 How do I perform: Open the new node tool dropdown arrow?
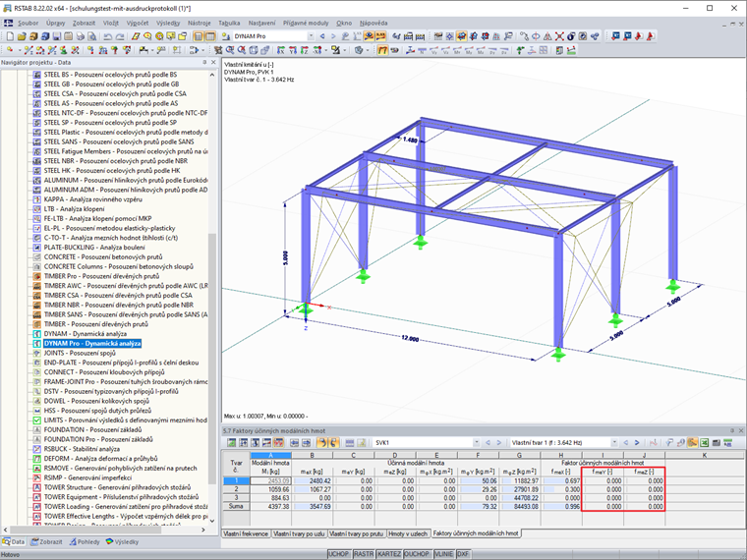click(x=20, y=50)
